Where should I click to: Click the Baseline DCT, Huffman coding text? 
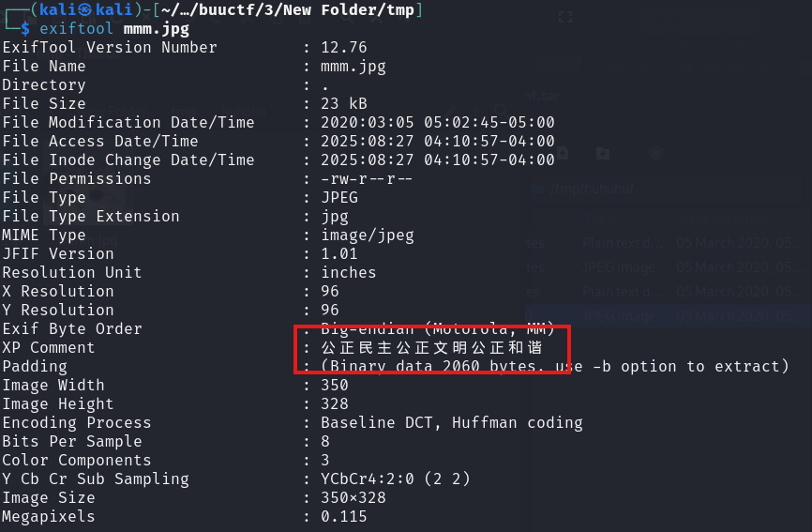tap(452, 423)
